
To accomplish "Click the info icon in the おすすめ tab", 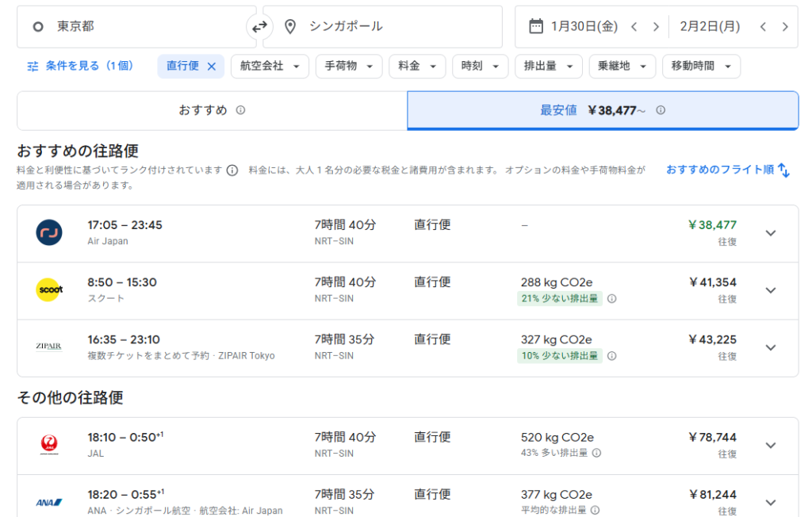I will coord(240,110).
